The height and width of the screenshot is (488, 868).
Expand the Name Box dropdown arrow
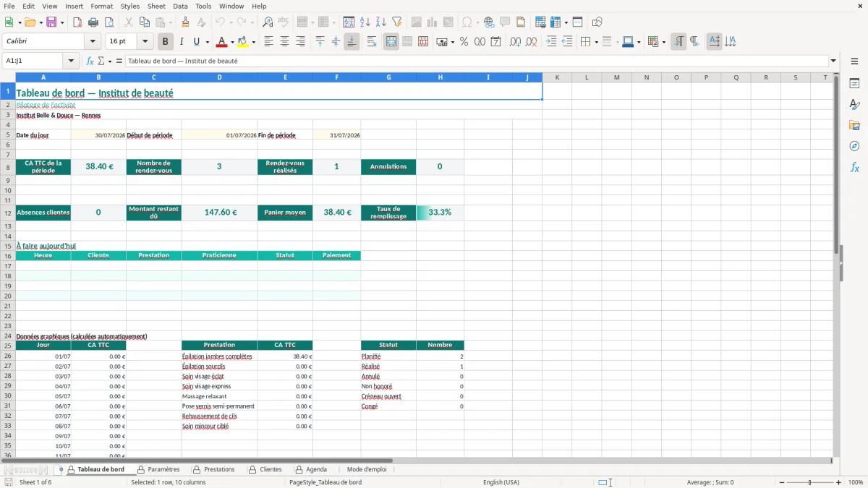pyautogui.click(x=72, y=61)
